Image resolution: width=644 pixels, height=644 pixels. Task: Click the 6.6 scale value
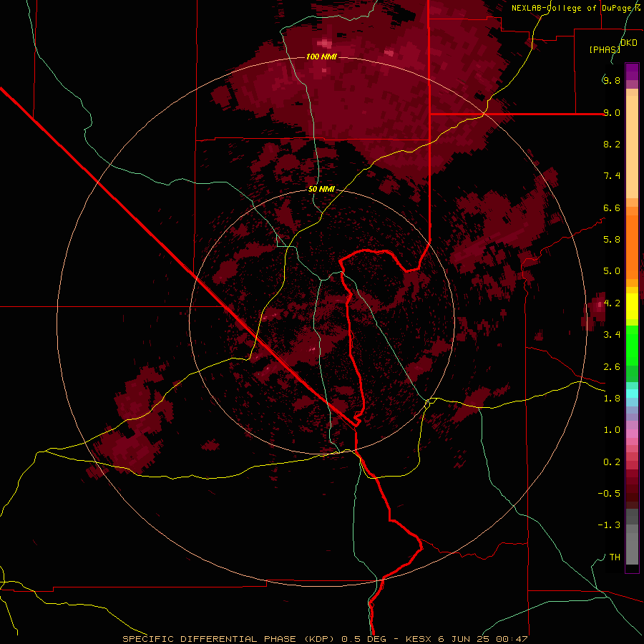(612, 208)
